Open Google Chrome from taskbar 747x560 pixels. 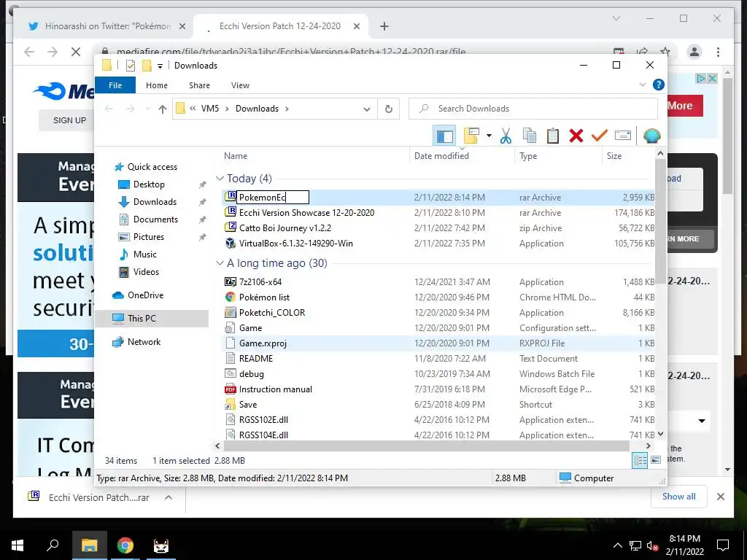pyautogui.click(x=125, y=545)
